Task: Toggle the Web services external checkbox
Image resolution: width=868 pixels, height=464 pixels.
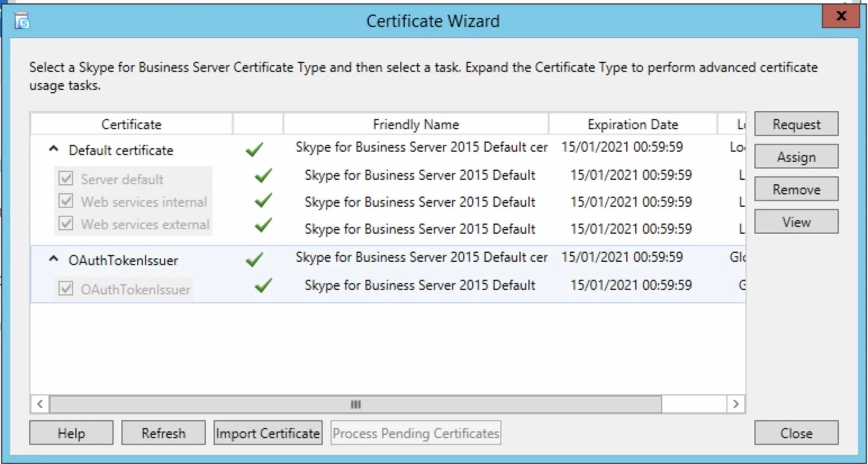Action: 66,224
